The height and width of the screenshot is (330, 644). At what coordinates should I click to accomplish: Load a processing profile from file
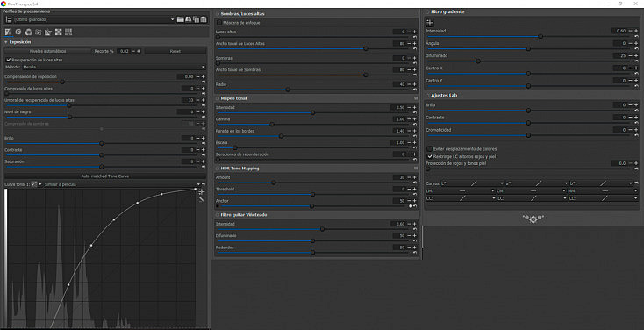[180, 19]
